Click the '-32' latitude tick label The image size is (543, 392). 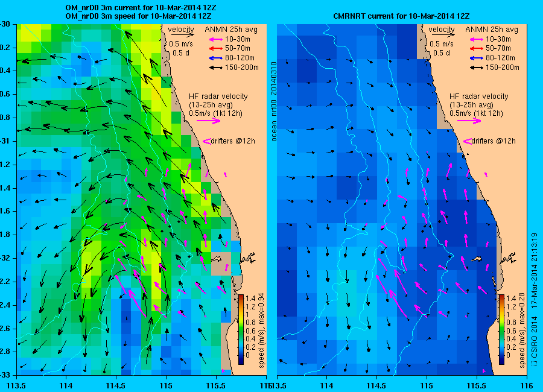(x=5, y=258)
